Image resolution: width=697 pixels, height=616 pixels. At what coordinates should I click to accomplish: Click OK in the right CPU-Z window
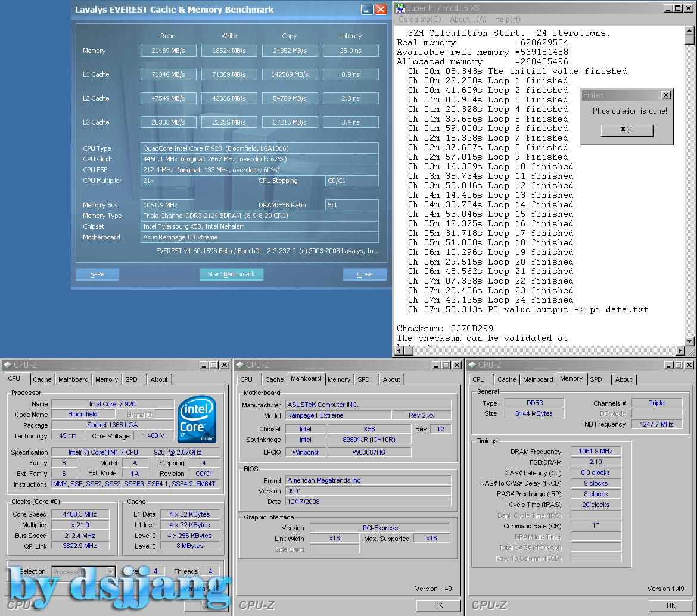671,605
